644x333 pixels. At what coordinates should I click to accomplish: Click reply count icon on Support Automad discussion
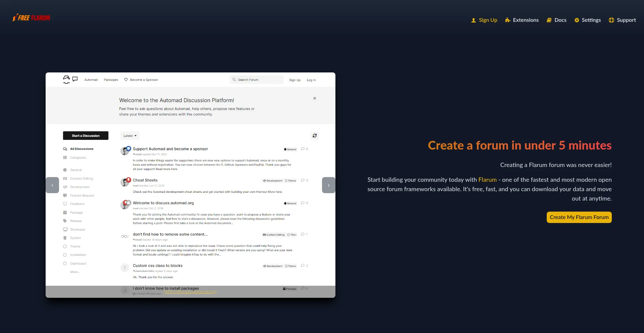coord(303,149)
